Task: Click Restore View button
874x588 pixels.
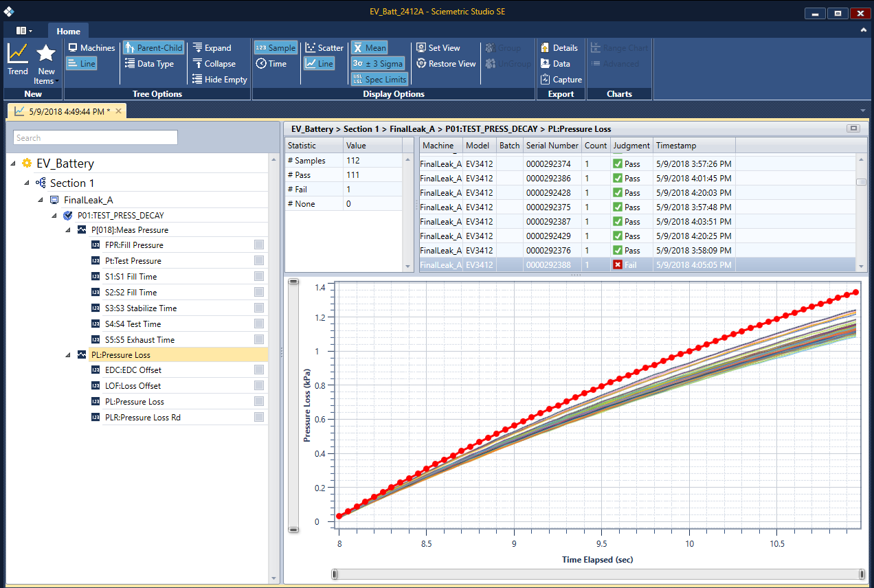Action: point(446,64)
